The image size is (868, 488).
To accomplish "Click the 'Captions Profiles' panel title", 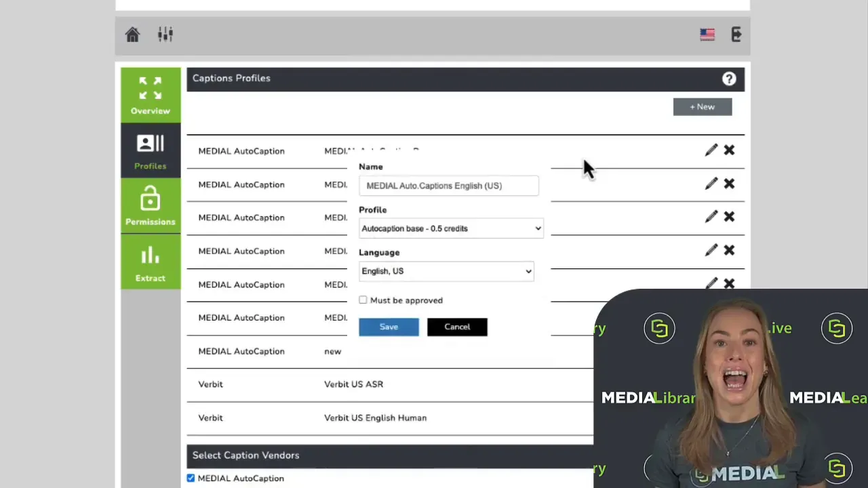I will (231, 78).
